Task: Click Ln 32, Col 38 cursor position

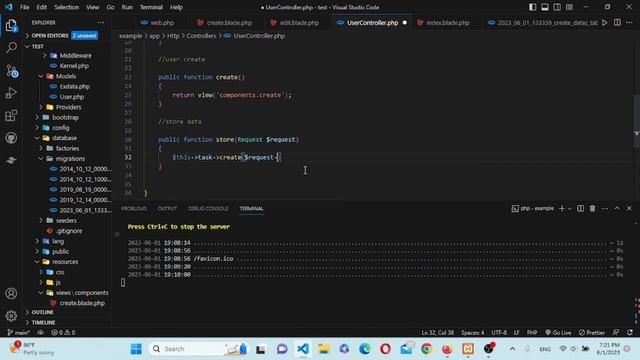Action: (438, 333)
